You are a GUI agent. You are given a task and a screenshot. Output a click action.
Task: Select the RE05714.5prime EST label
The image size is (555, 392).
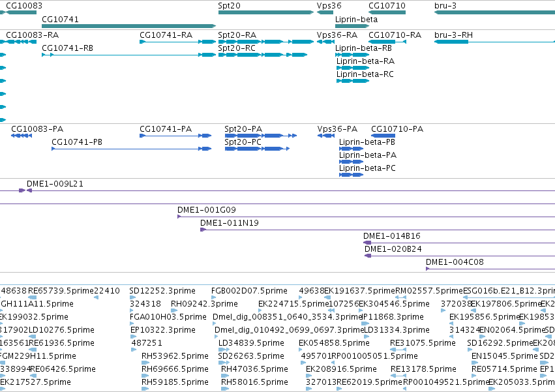(504, 369)
